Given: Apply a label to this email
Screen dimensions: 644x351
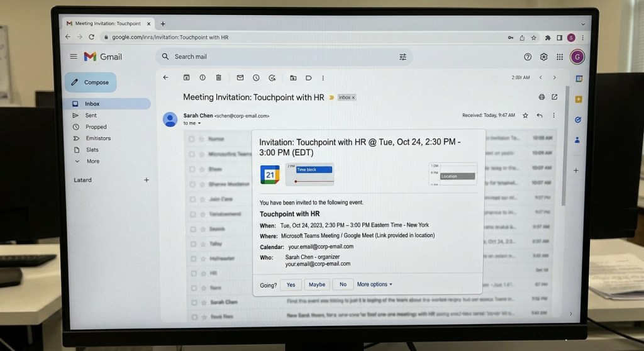Looking at the screenshot, I should click(x=308, y=77).
